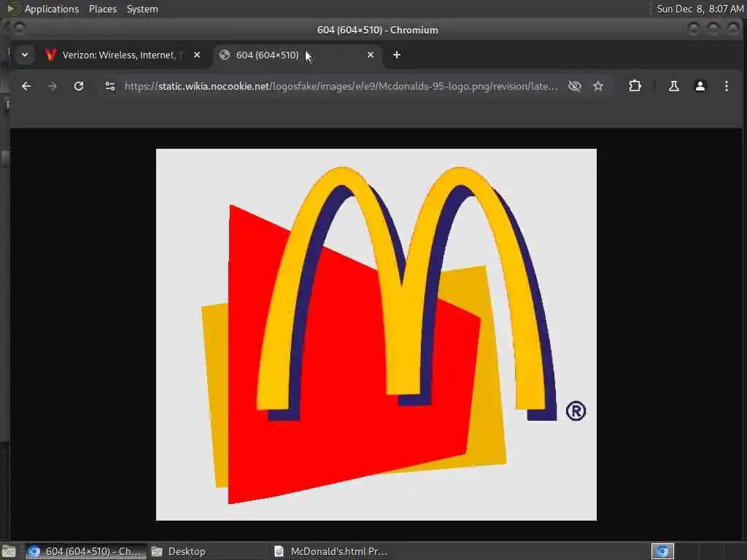Click the crossed-out eye tracking-protection icon
747x560 pixels.
tap(575, 86)
